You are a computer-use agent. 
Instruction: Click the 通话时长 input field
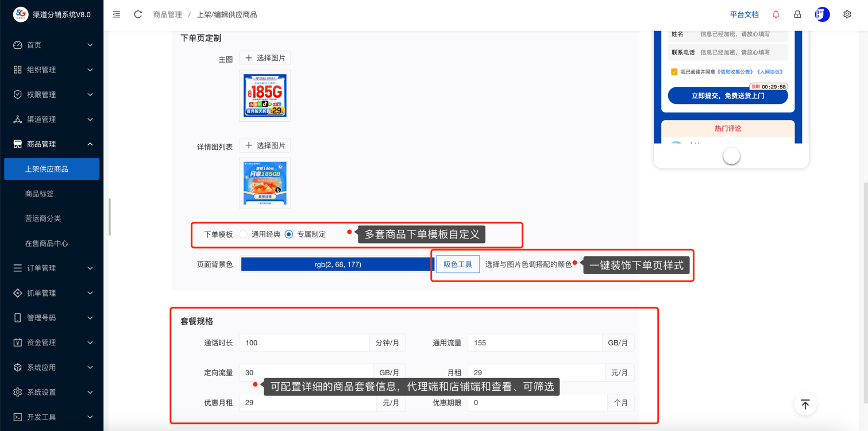coord(304,343)
